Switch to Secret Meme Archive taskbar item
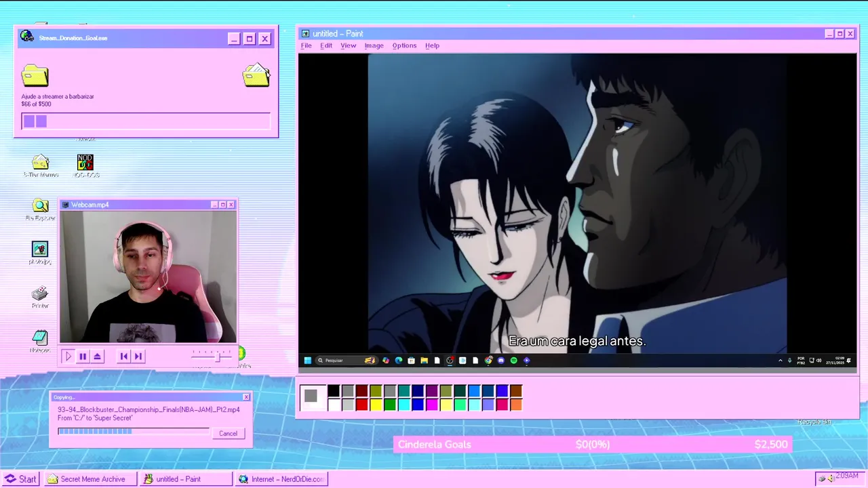Image resolution: width=868 pixels, height=488 pixels. 90,479
